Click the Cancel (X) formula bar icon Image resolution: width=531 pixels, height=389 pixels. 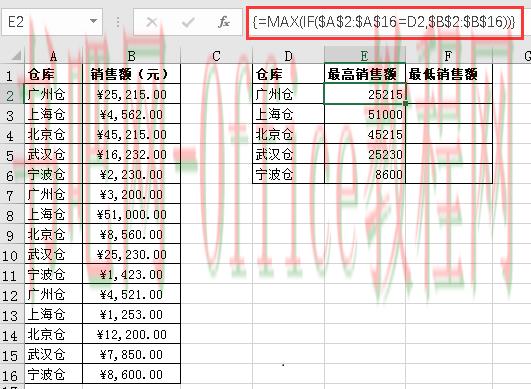151,22
